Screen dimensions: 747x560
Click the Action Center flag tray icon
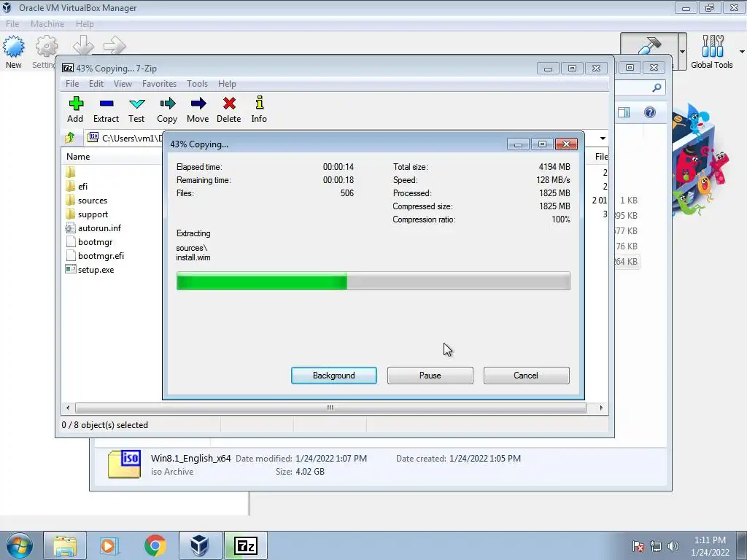[x=638, y=546]
